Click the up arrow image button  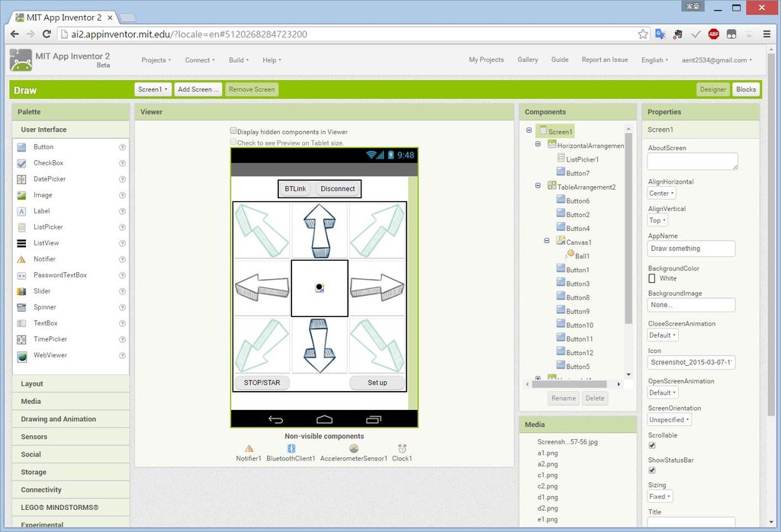pos(320,230)
